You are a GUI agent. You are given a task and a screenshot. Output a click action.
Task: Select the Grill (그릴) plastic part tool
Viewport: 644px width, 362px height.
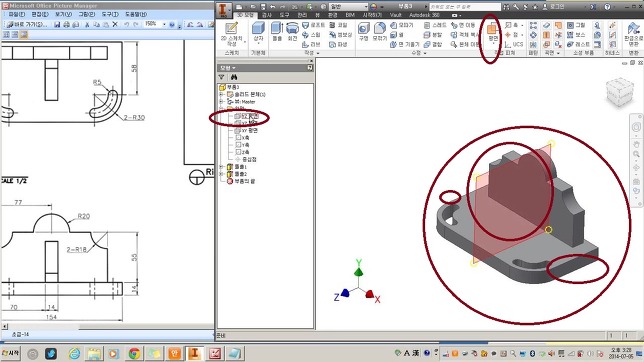click(576, 25)
